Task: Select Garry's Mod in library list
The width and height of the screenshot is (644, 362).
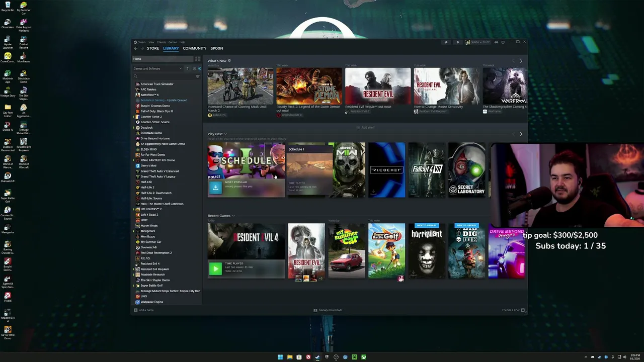Action: (148, 165)
